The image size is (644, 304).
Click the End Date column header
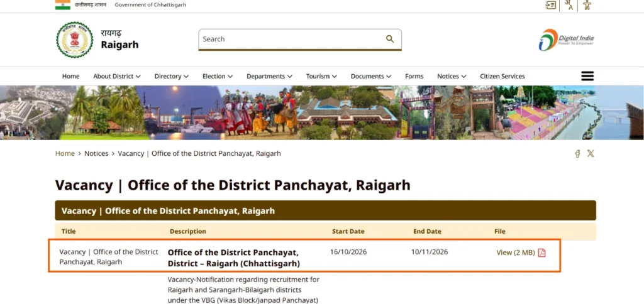click(x=427, y=231)
